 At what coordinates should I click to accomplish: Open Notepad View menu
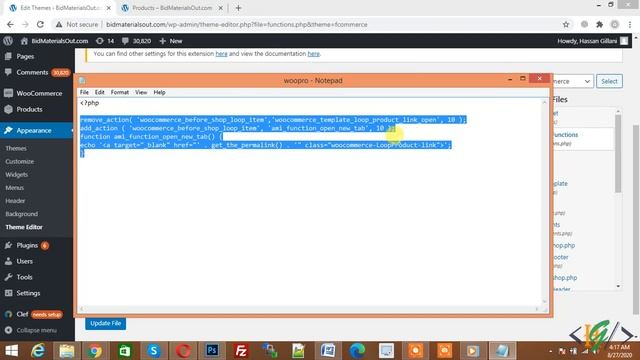click(x=141, y=92)
